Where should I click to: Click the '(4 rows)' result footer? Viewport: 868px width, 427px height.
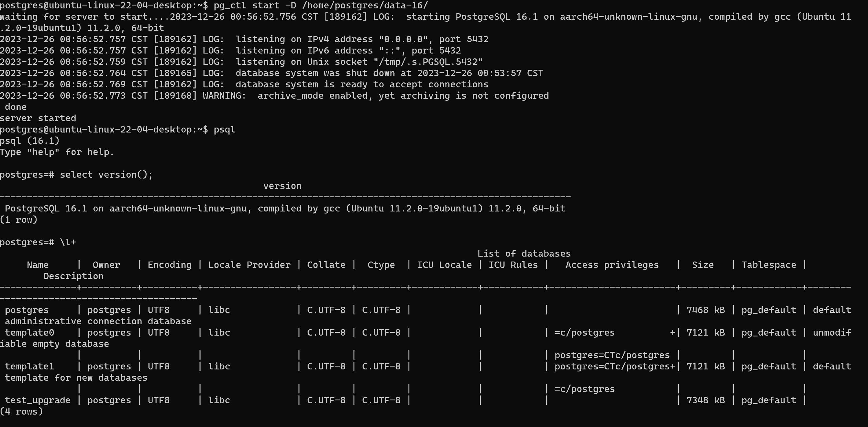click(x=22, y=411)
